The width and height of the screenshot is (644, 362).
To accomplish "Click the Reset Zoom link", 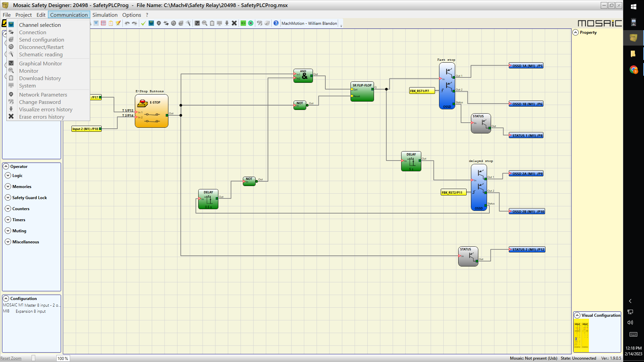I will [x=11, y=358].
